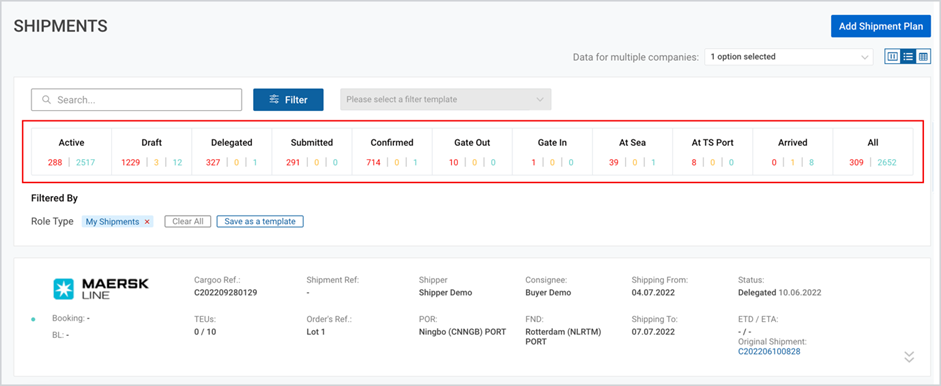
Task: Click the Ningbo (CNNGB) PORT text
Action: [463, 332]
